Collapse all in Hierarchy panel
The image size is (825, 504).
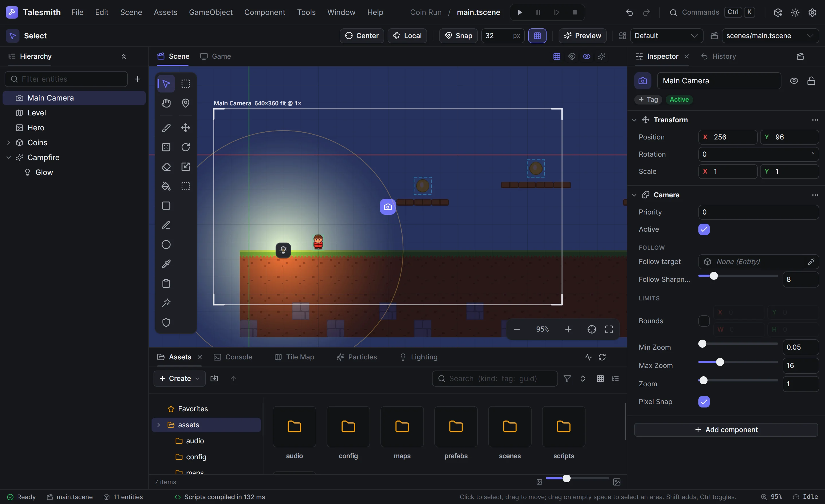(x=123, y=56)
